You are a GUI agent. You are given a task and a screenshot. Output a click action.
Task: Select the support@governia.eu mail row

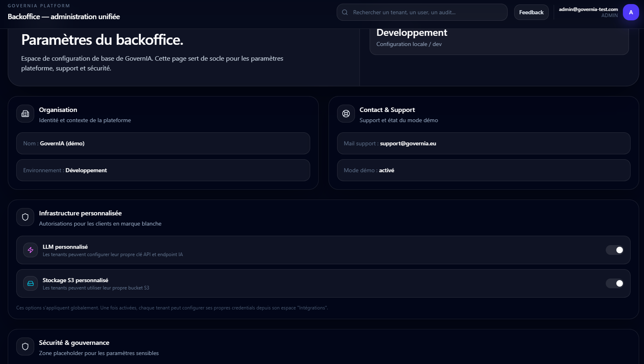[484, 143]
